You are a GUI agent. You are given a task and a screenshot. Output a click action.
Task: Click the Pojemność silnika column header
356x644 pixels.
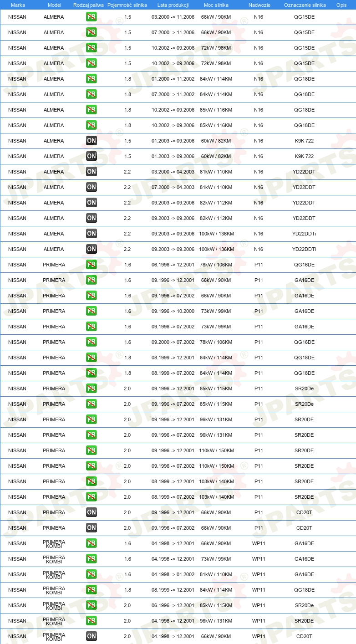[127, 5]
